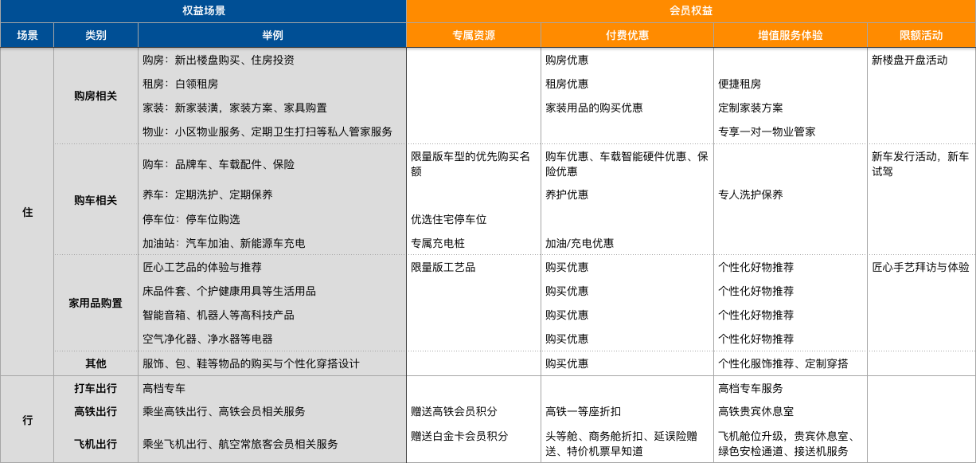Click example text 高档专车

point(164,388)
